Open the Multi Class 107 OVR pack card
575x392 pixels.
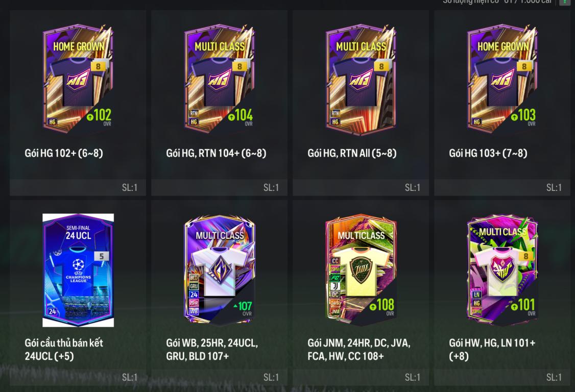219,270
